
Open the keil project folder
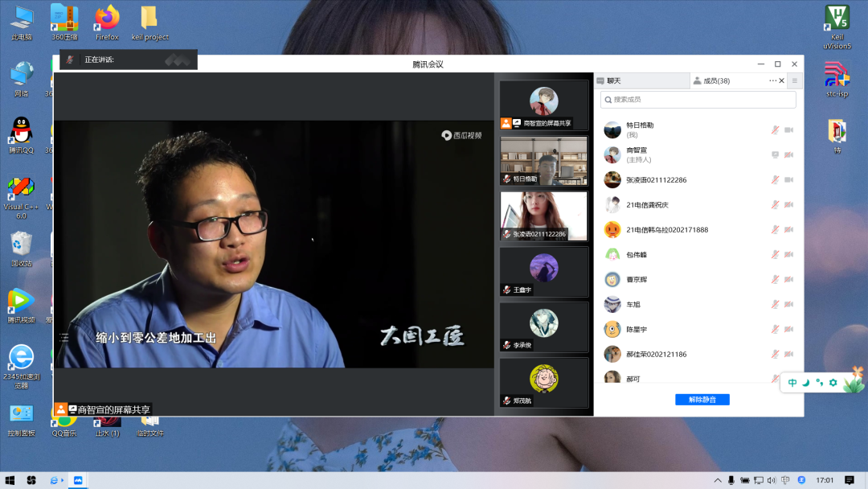pos(149,23)
